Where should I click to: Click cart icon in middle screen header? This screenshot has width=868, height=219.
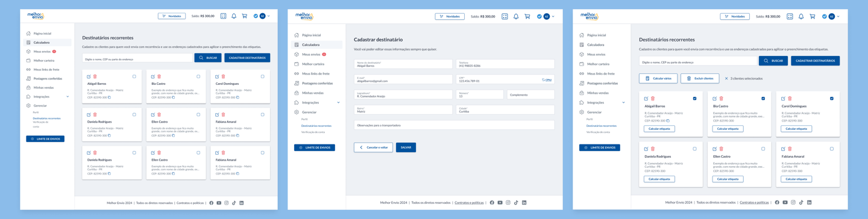[x=527, y=16]
